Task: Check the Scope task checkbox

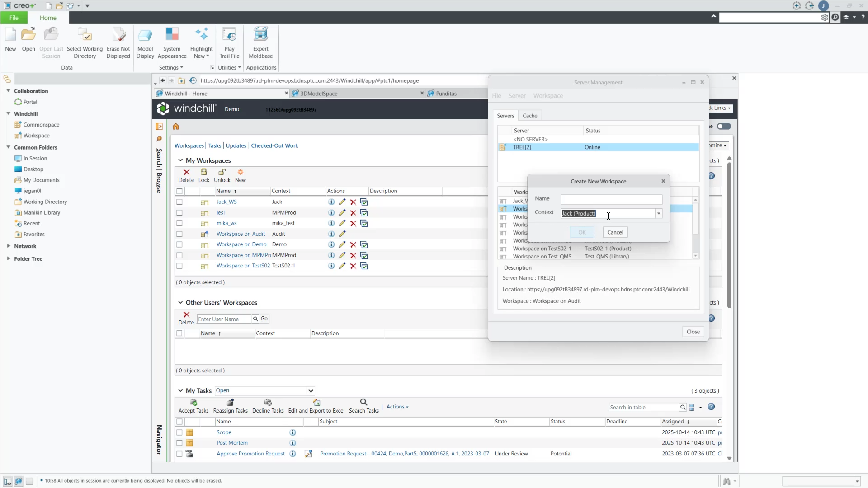Action: click(179, 432)
